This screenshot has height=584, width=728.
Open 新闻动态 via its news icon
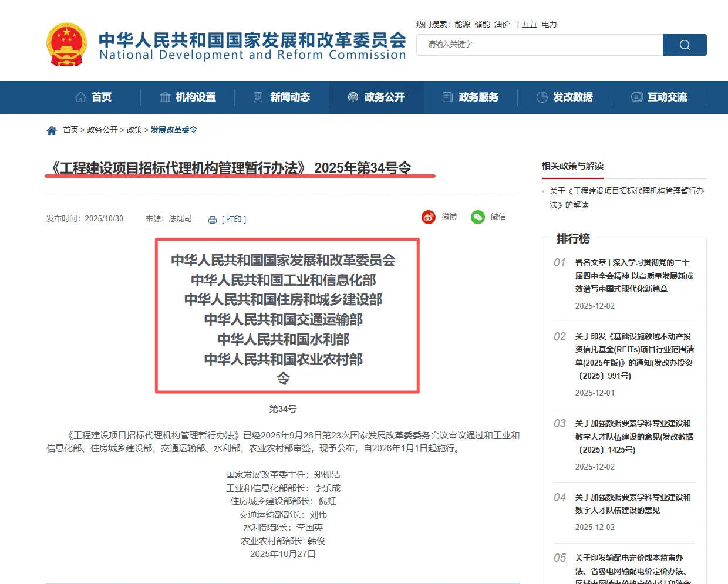[259, 97]
